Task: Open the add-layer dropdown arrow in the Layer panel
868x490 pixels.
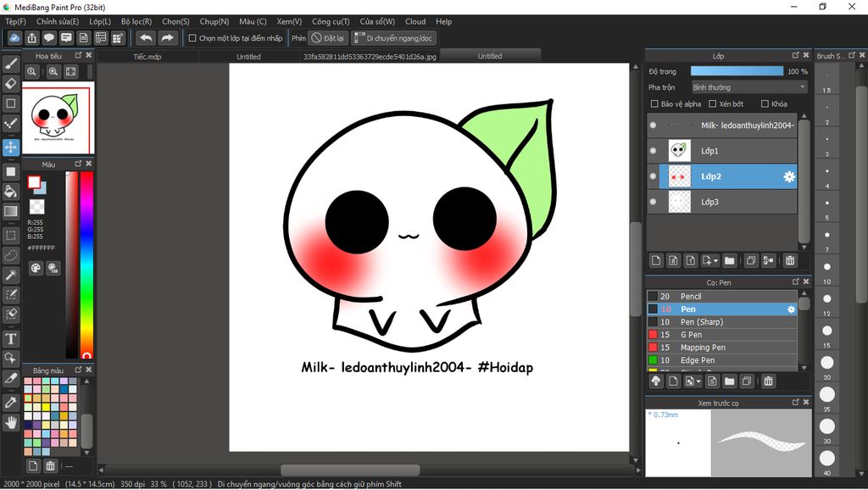Action: 715,260
